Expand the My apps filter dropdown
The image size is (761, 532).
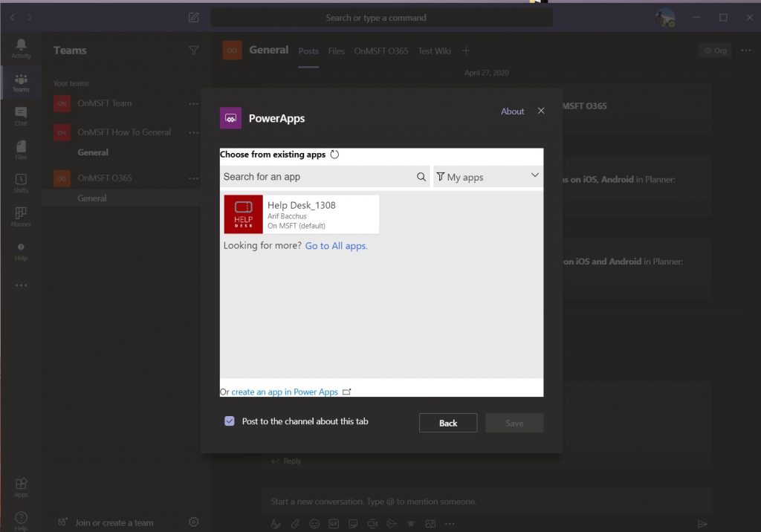coord(488,177)
